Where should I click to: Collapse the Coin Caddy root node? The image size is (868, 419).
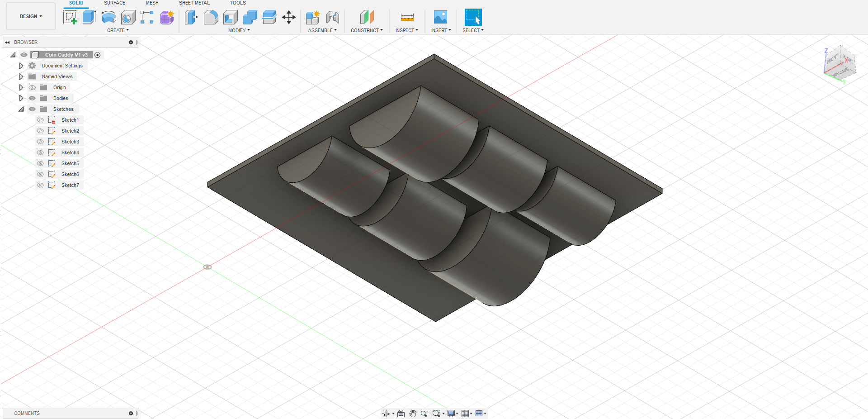[13, 55]
